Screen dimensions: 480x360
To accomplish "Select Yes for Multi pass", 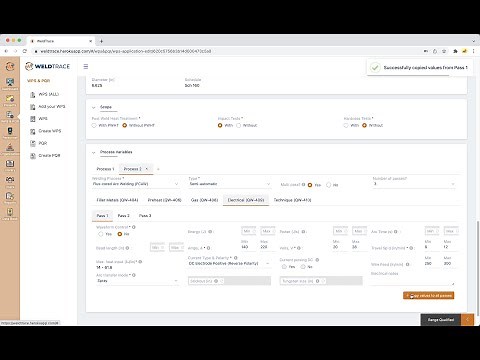I will coord(310,185).
